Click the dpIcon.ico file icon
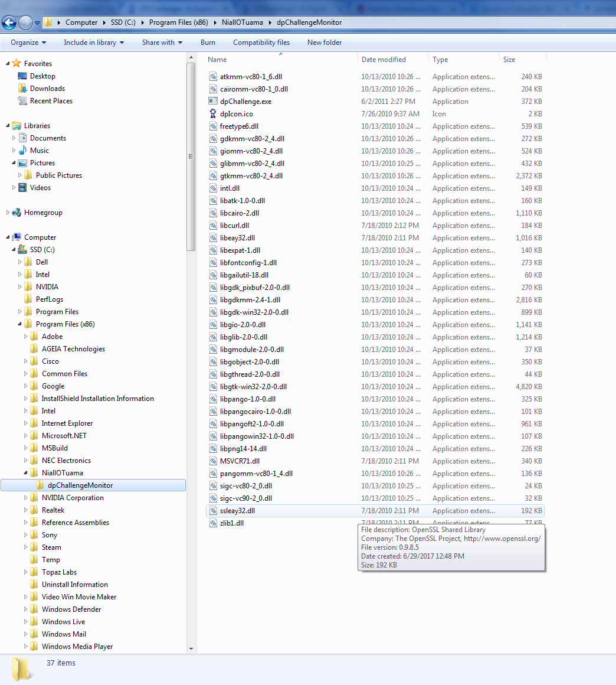The image size is (616, 685). [213, 113]
